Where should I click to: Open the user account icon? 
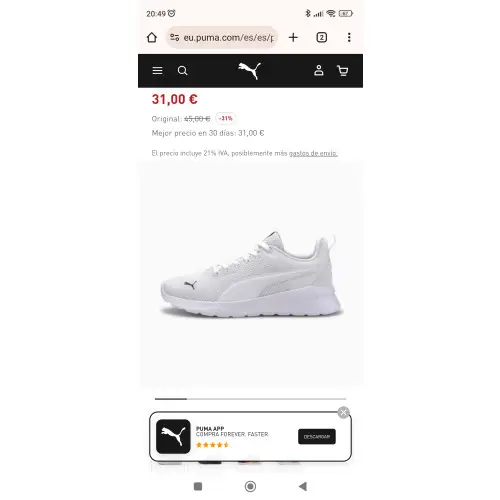click(x=319, y=71)
